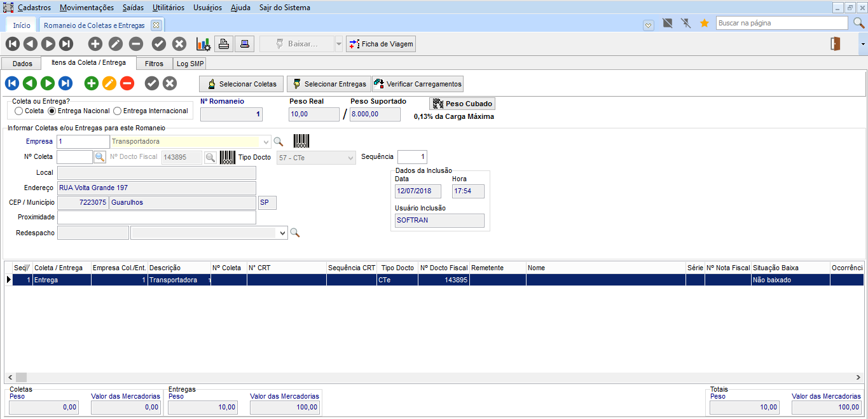The width and height of the screenshot is (868, 419).
Task: Click search magnifier for page search
Action: click(858, 23)
